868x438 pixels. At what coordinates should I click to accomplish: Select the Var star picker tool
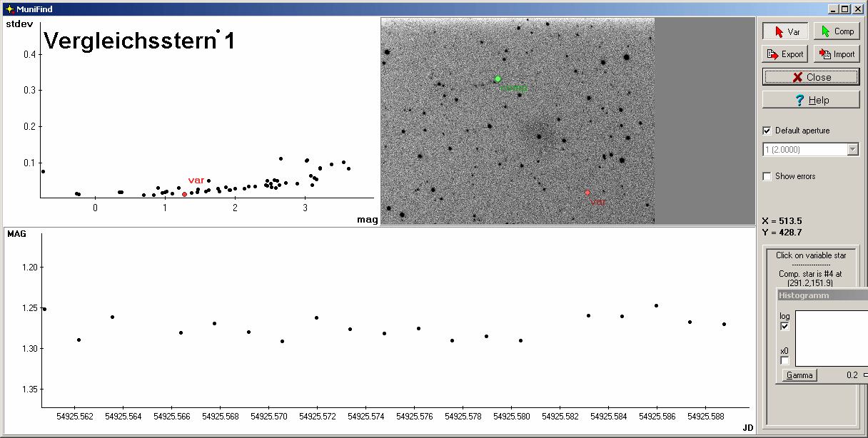pos(785,31)
